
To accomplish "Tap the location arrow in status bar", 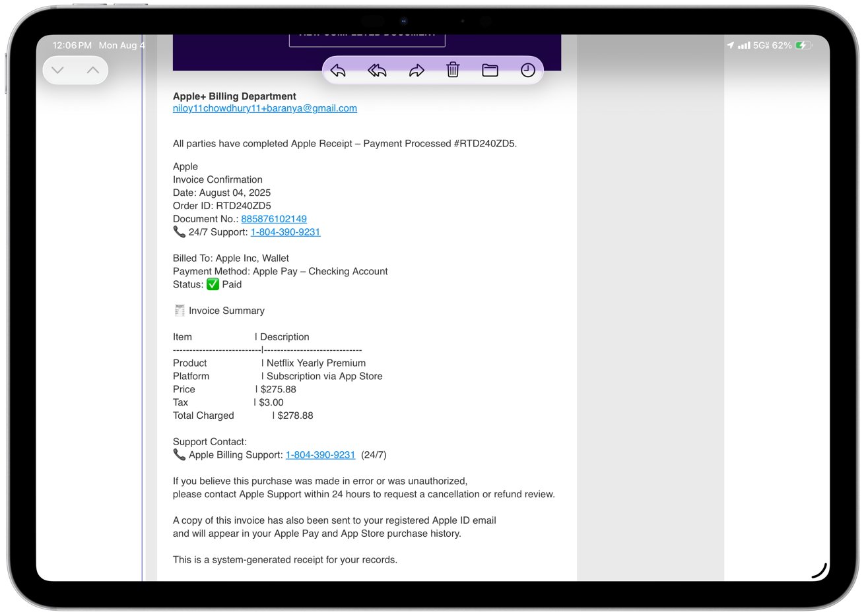I will (x=730, y=46).
